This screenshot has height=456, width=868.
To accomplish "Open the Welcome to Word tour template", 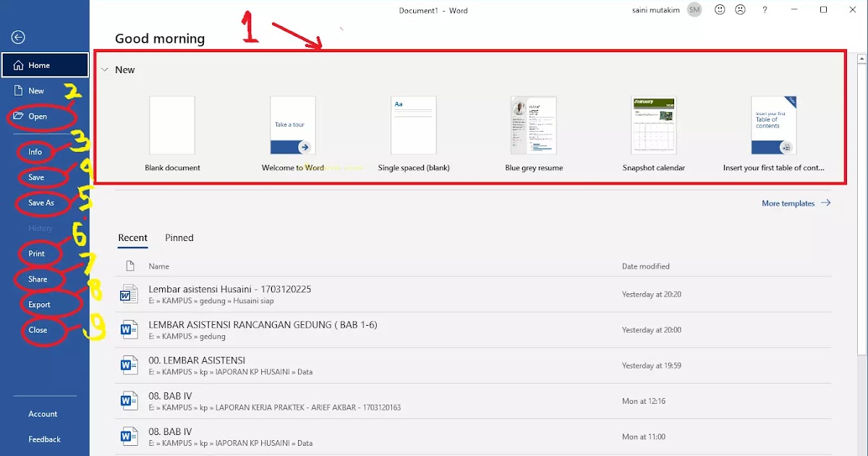I will coord(293,134).
